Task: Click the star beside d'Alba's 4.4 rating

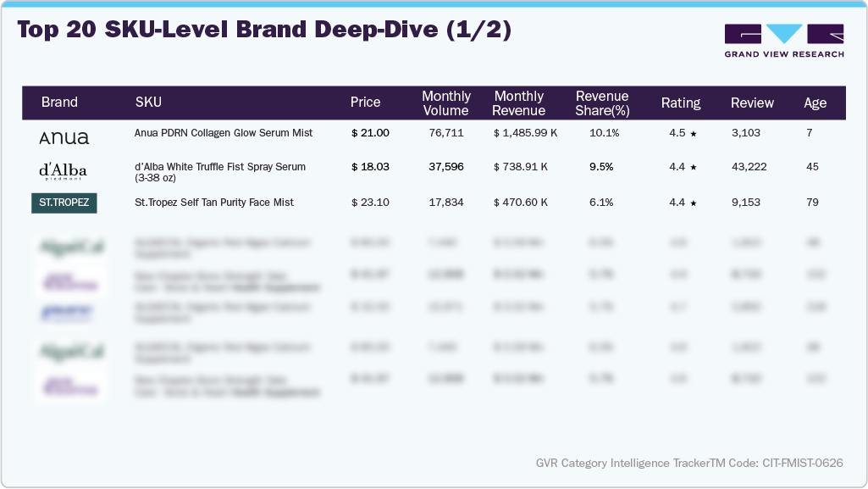Action: (x=693, y=167)
